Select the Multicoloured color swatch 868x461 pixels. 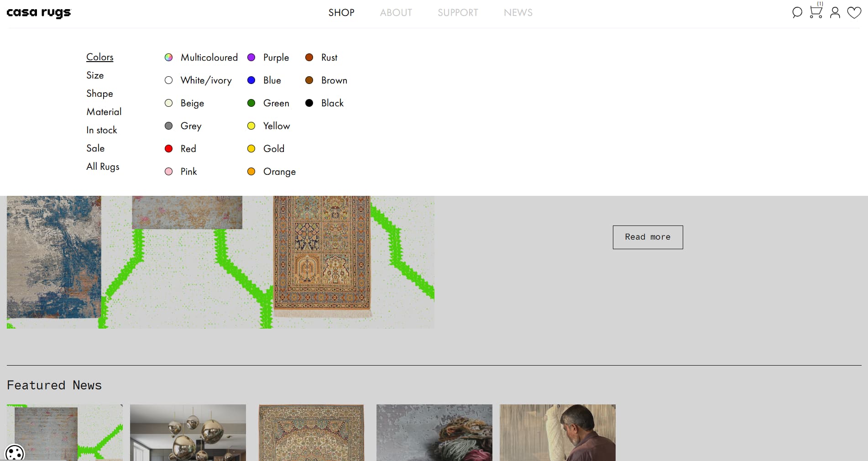(168, 58)
